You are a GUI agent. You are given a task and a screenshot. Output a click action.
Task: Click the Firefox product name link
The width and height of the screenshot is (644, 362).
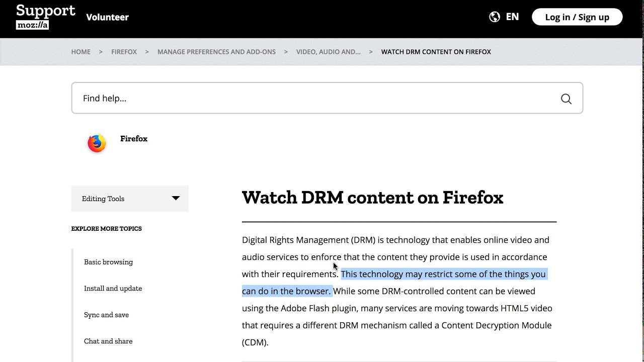[134, 139]
